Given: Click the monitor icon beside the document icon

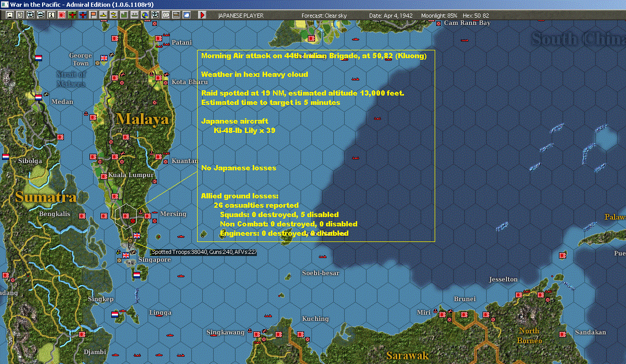Looking at the screenshot, I should tap(30, 15).
